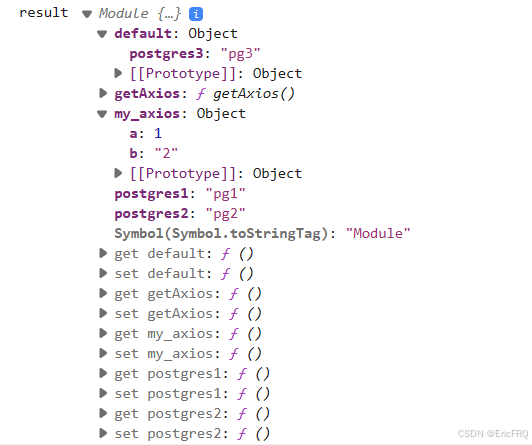Expand the set my_axios accessor
Screen dimensions: 532x445
coord(103,353)
